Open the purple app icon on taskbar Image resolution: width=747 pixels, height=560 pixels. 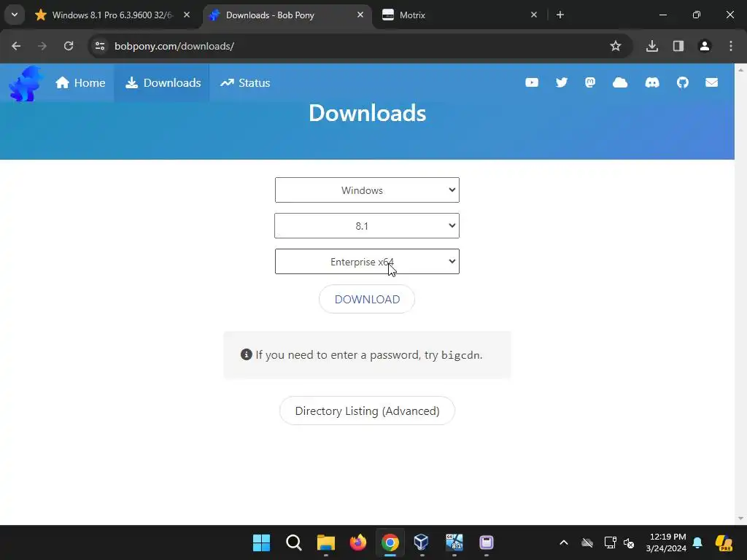pyautogui.click(x=487, y=542)
